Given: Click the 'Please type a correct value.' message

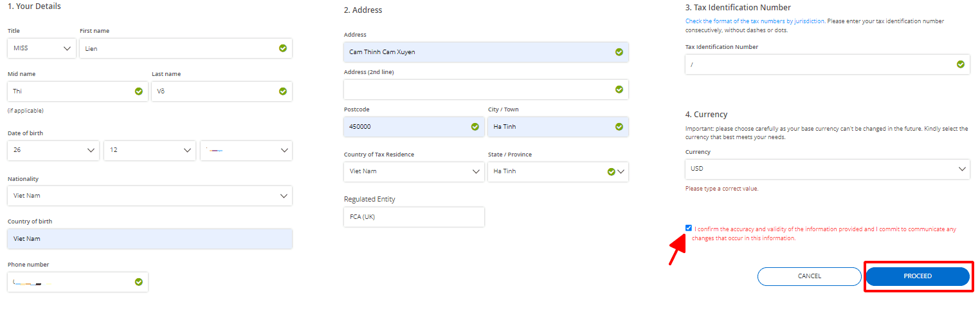Looking at the screenshot, I should point(722,189).
